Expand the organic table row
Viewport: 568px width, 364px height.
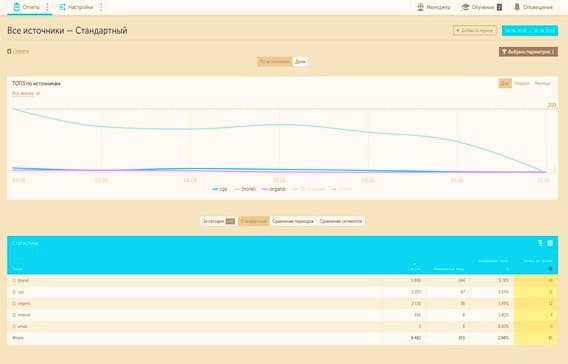click(14, 304)
